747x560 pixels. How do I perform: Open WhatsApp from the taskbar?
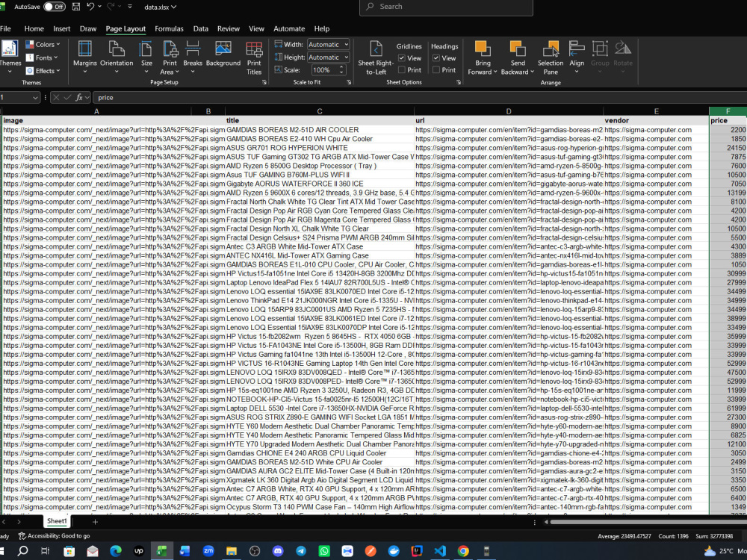(x=324, y=551)
